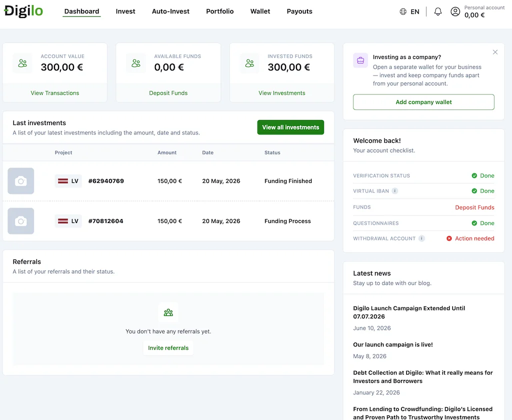Click the Account Value people icon
Screen dimensions: 512x420
tap(22, 63)
